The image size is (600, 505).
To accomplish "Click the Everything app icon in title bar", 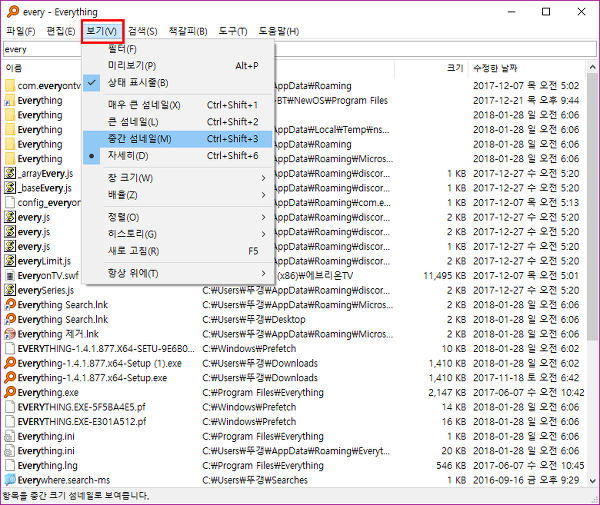I will pyautogui.click(x=13, y=11).
